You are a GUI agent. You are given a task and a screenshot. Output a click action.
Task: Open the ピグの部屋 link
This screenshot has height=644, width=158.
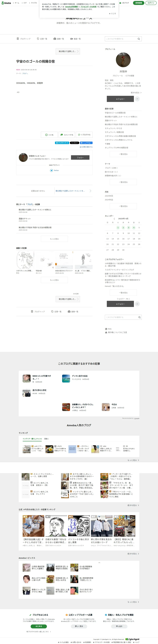(x=130, y=76)
